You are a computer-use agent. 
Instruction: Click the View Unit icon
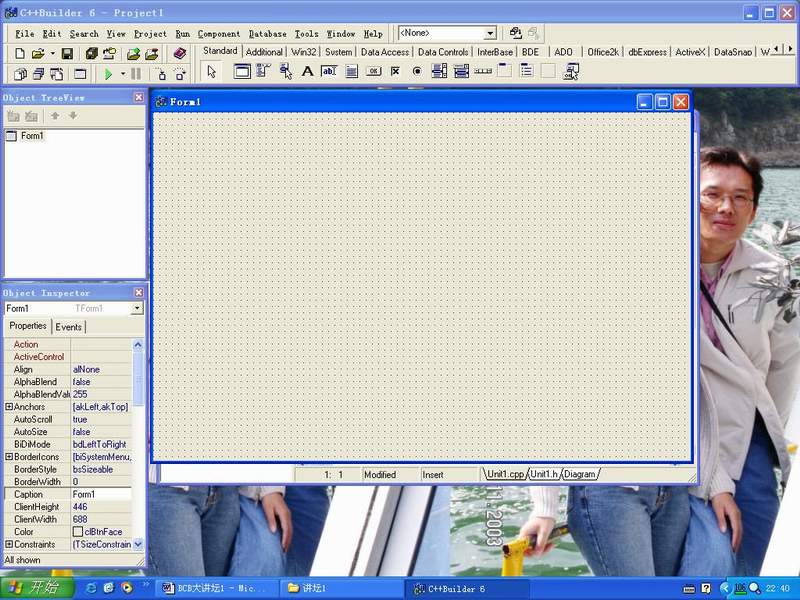click(20, 74)
